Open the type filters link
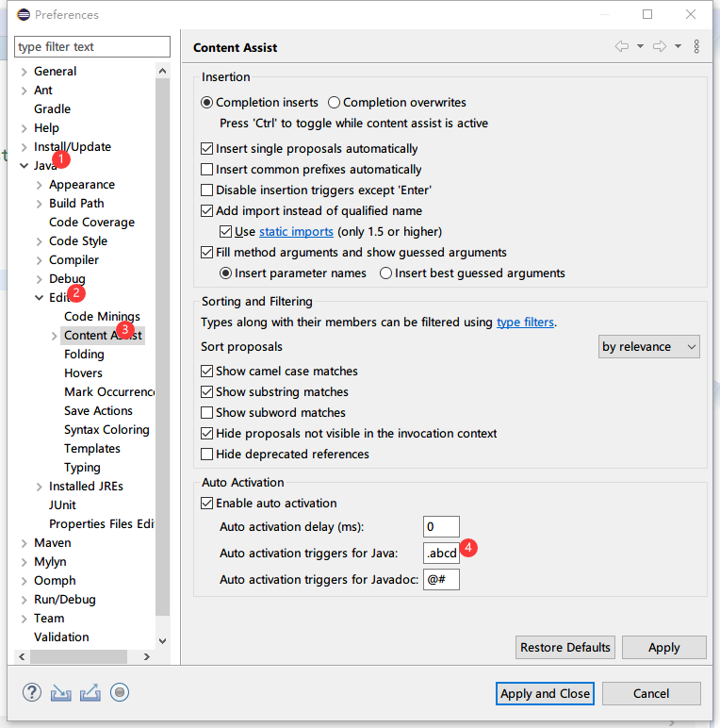Screen dimensions: 720x728 (525, 323)
